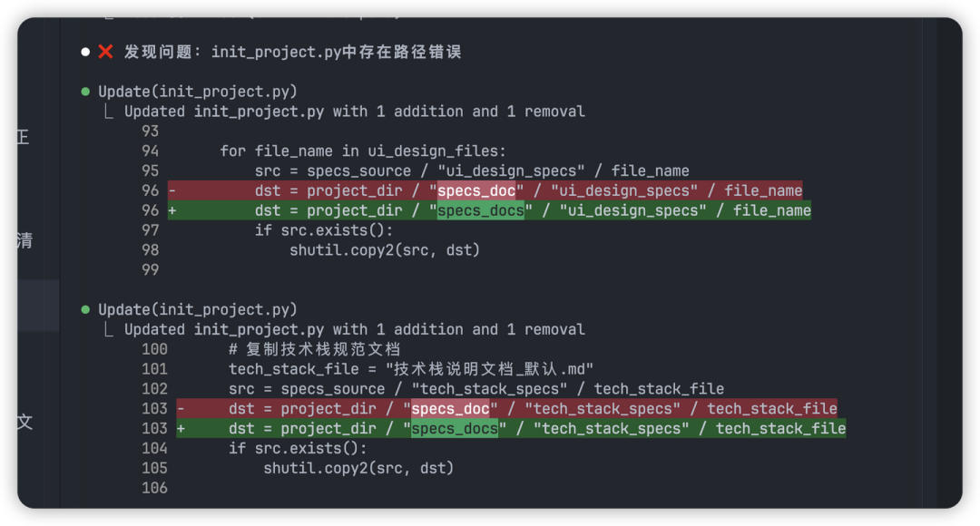Screen dimensions: 980x526
Task: Click the highlighted specs_docs on added line 103
Action: (455, 429)
